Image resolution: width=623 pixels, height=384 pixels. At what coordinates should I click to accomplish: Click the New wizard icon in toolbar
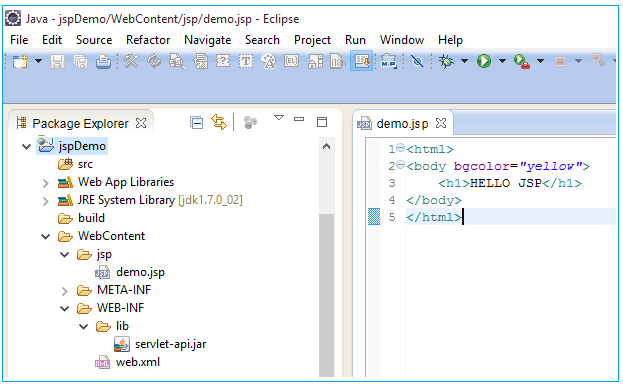20,62
